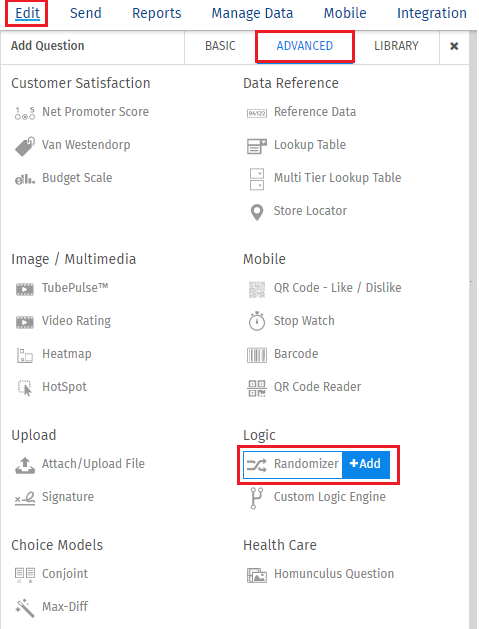
Task: Open the Manage Data menu
Action: point(252,13)
